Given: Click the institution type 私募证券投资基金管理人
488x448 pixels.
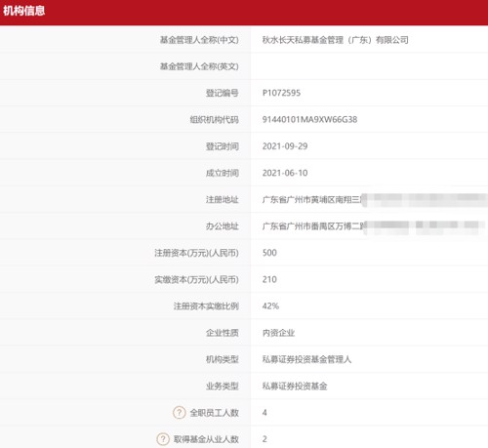Looking at the screenshot, I should pos(306,359).
